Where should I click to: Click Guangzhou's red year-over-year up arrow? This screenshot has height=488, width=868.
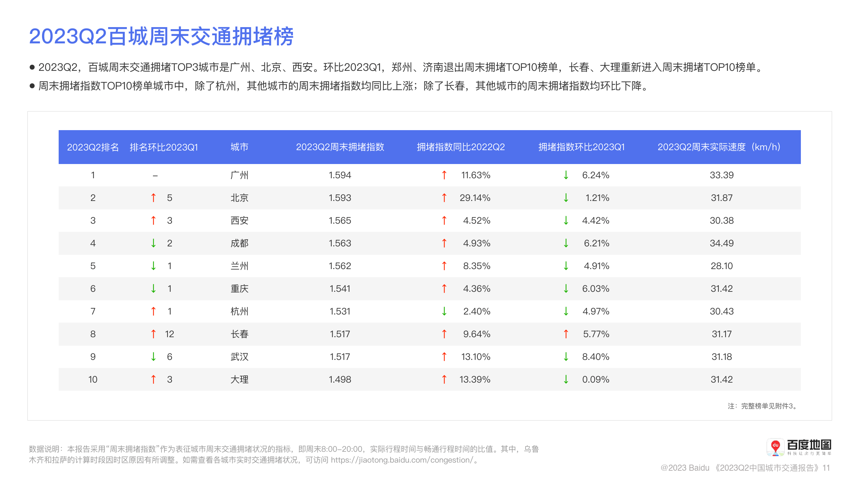(x=444, y=175)
